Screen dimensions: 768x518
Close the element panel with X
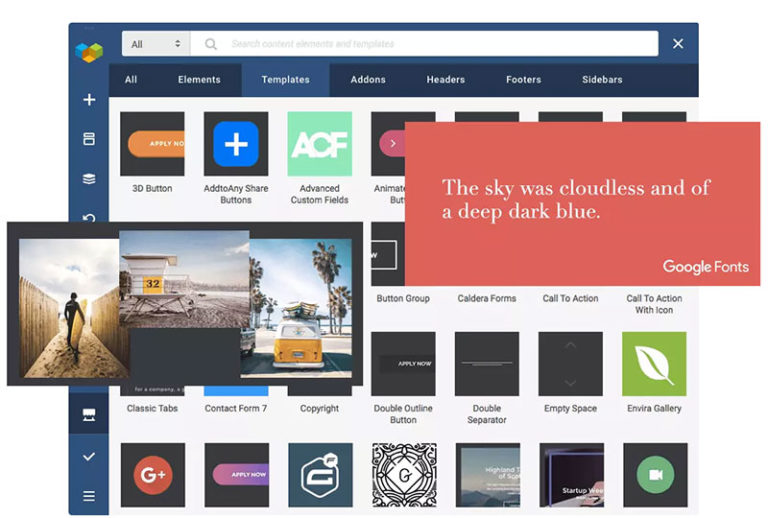tap(678, 44)
